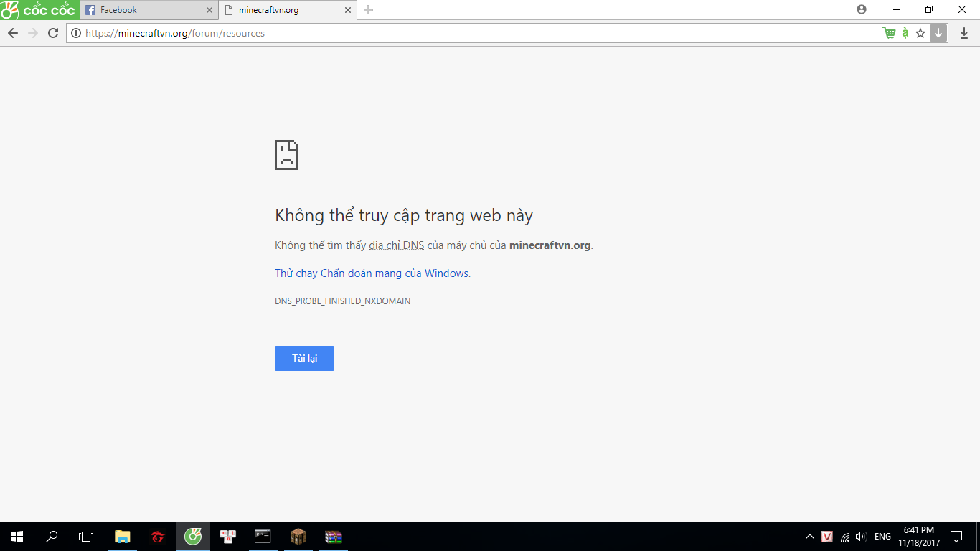This screenshot has height=551, width=980.
Task: Open the Action Center notifications icon
Action: pos(956,537)
